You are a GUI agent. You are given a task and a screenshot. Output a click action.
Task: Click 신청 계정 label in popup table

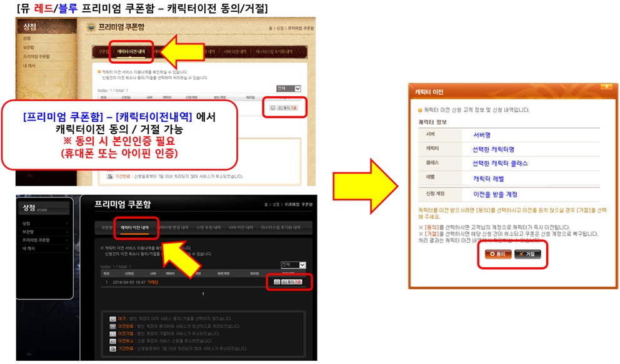(x=436, y=194)
